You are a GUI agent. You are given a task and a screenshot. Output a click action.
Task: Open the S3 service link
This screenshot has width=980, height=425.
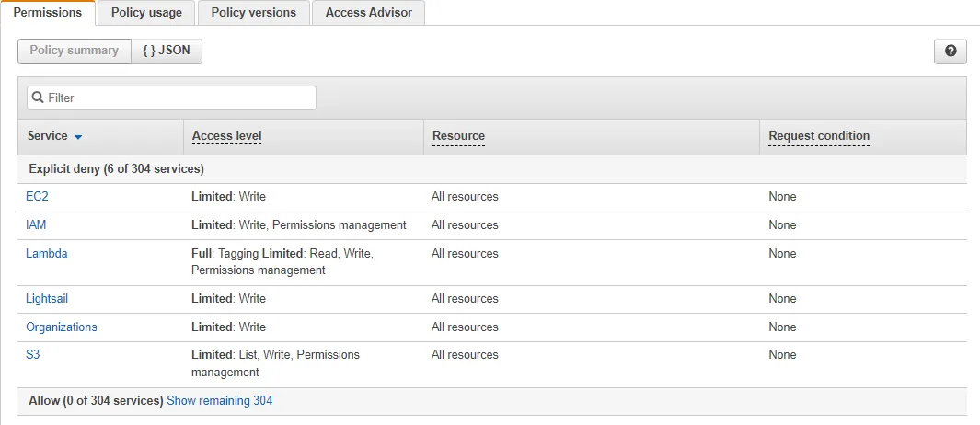[34, 355]
